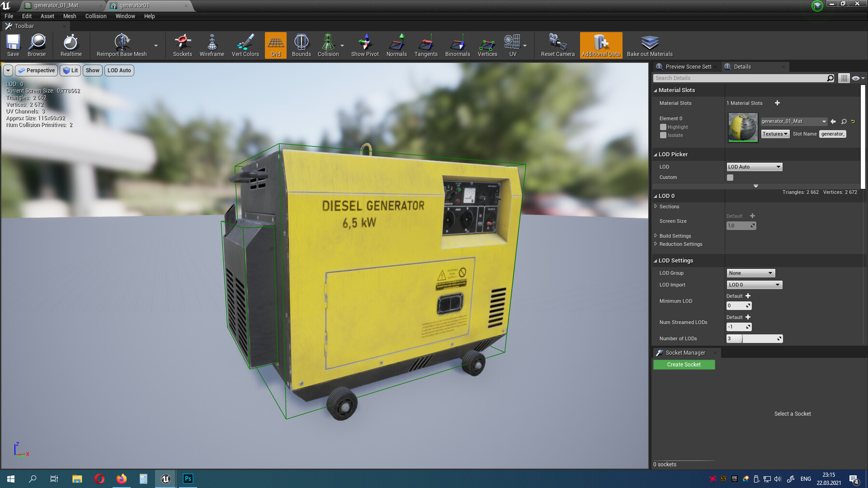Toggle the Tangents display icon
Image resolution: width=868 pixels, height=488 pixels.
[x=426, y=45]
